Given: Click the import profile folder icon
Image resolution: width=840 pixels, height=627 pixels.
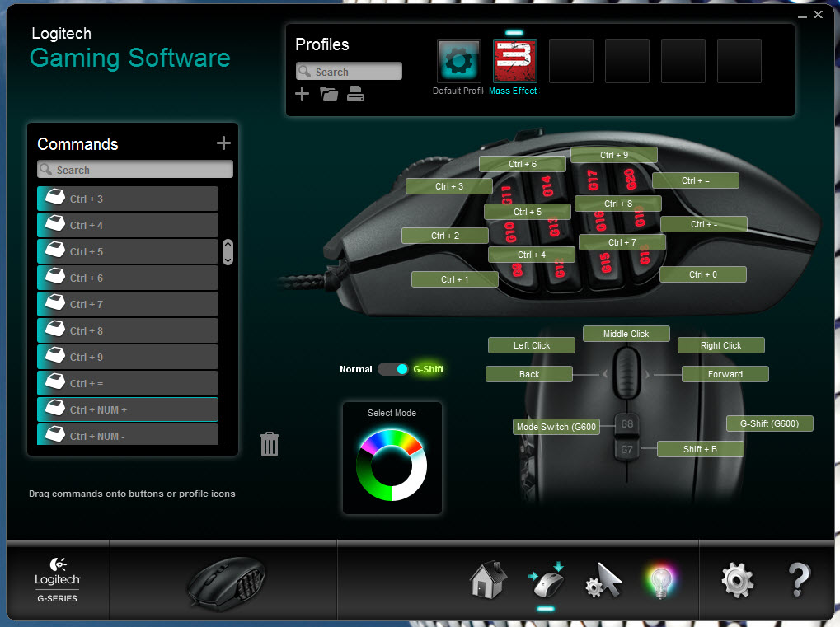Looking at the screenshot, I should (x=329, y=94).
